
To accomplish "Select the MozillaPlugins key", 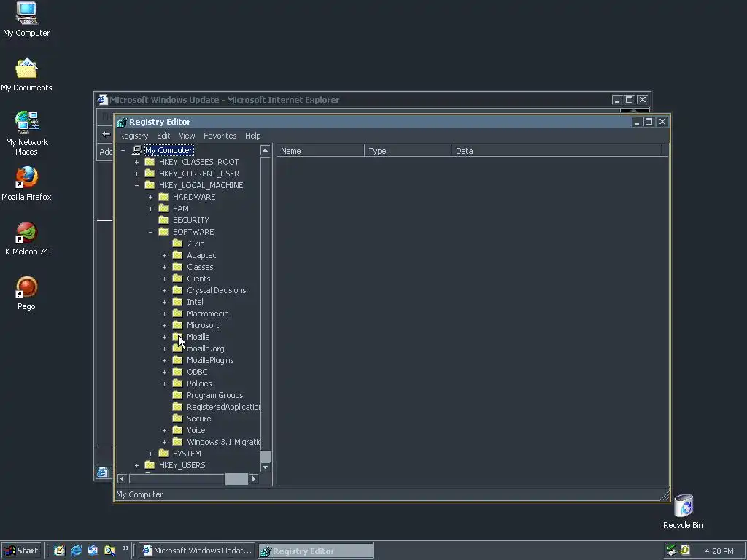I will click(x=210, y=360).
